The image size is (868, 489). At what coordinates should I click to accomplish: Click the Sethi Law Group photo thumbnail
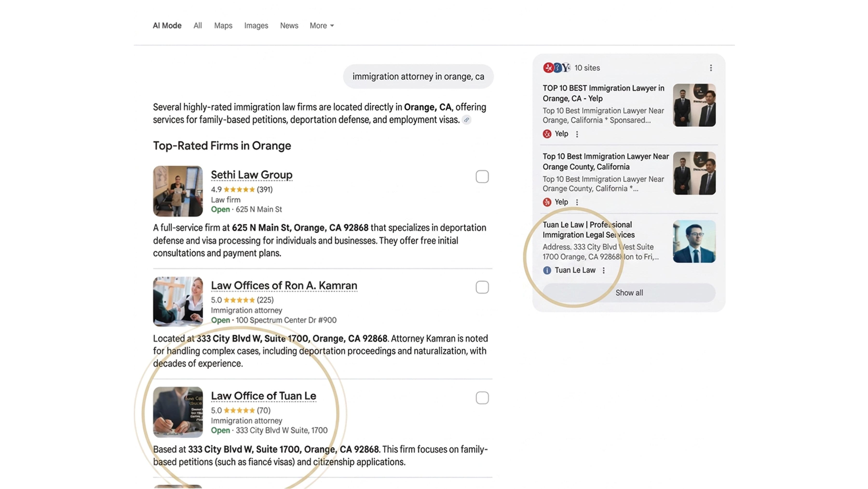tap(178, 191)
